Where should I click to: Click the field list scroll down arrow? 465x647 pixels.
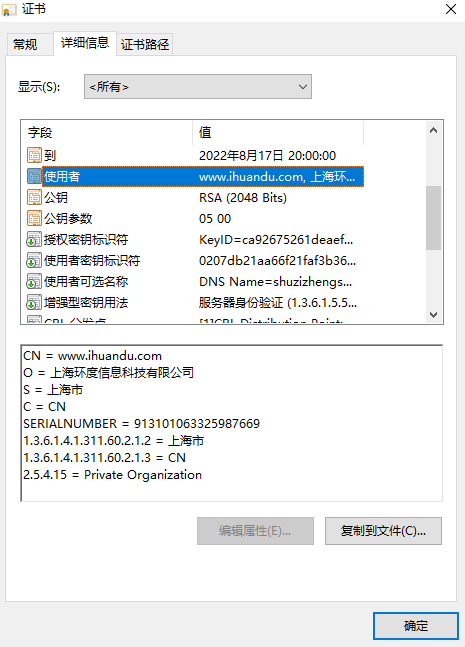433,315
